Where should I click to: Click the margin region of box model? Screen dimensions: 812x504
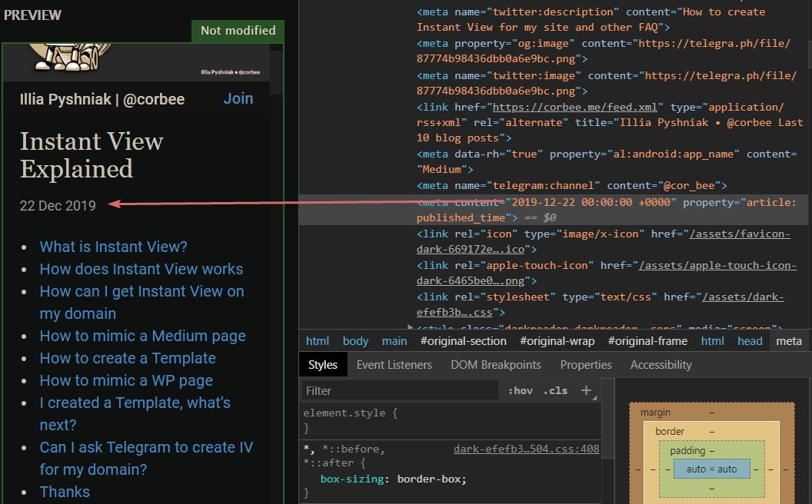[655, 413]
